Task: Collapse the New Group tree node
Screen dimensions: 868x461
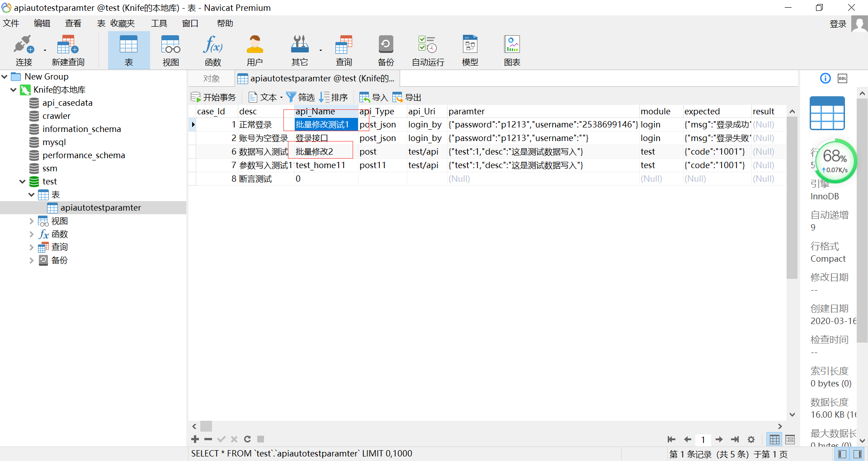Action: point(5,76)
